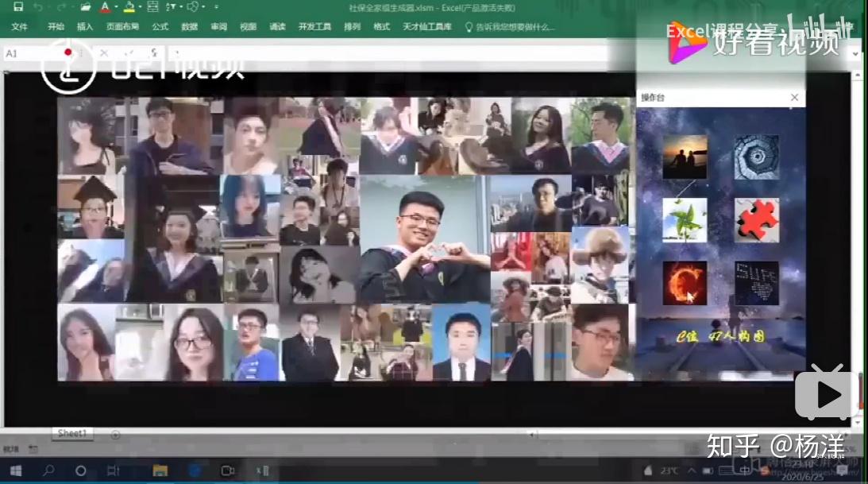The image size is (868, 484).
Task: Switch to the 视图 ribbon tab
Action: [x=248, y=26]
